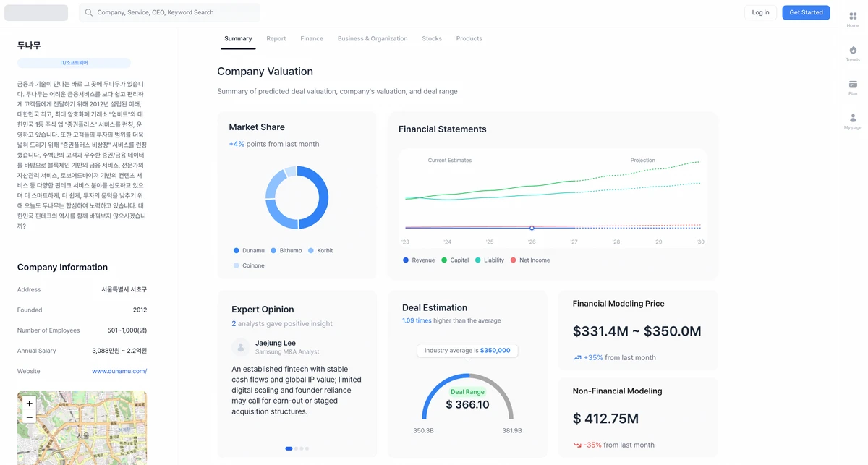Click the 서울특별시 서초구 address value
Viewport: 868px width, 465px height.
point(124,289)
